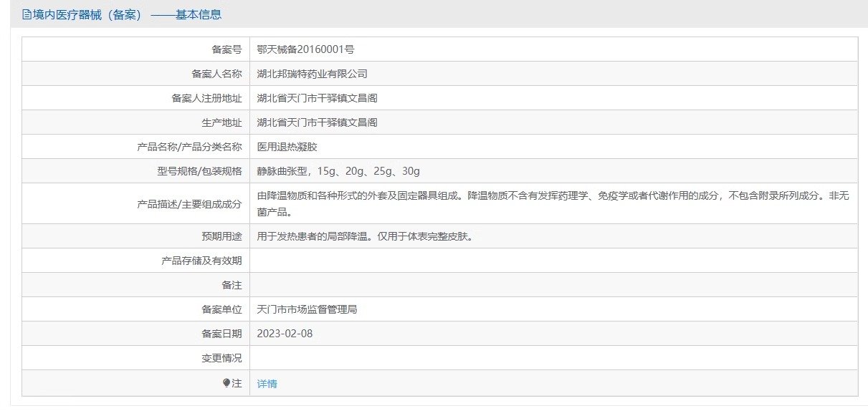Click the label 备案人名称
The height and width of the screenshot is (416, 868).
click(216, 74)
